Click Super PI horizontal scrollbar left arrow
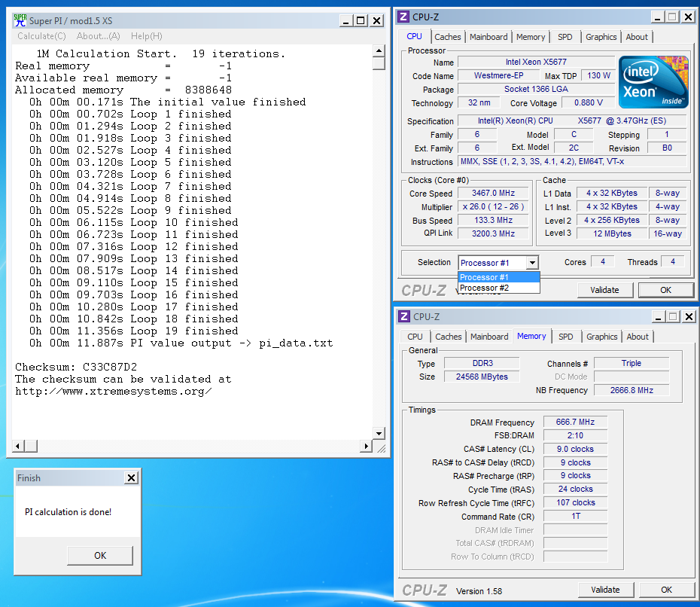The width and height of the screenshot is (700, 607). (18, 446)
